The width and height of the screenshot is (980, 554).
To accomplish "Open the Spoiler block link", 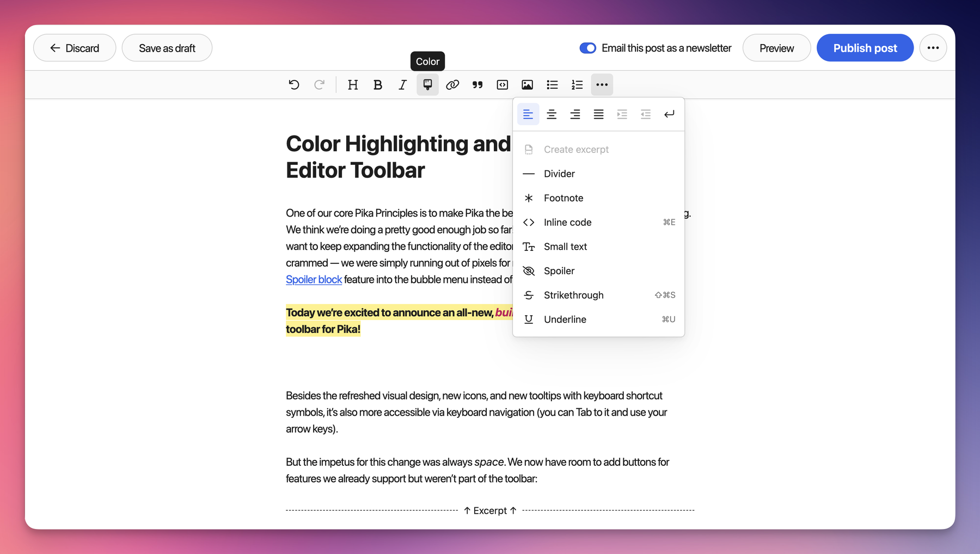I will [314, 280].
